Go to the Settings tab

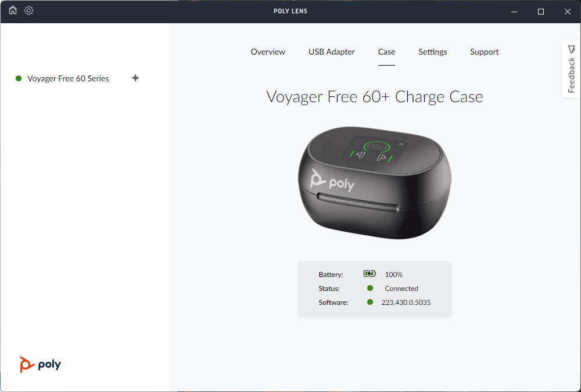pyautogui.click(x=433, y=52)
